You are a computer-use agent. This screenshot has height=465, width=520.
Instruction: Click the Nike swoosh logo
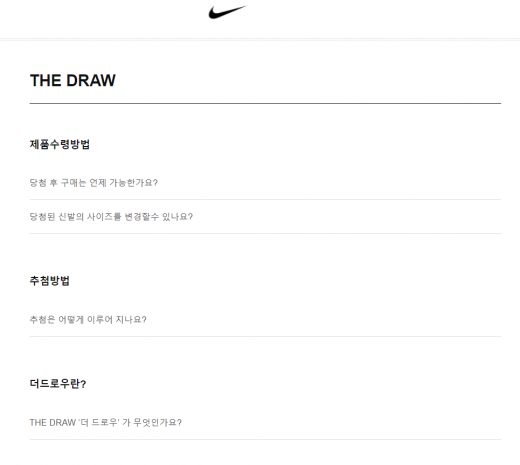click(x=227, y=12)
